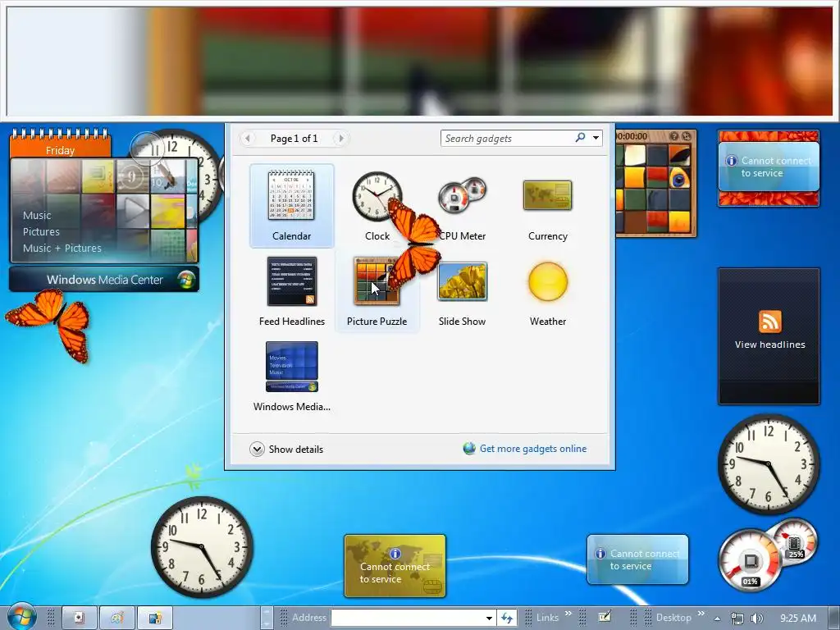This screenshot has height=630, width=840.
Task: Click the Windows Media Center title bar
Action: tap(104, 279)
